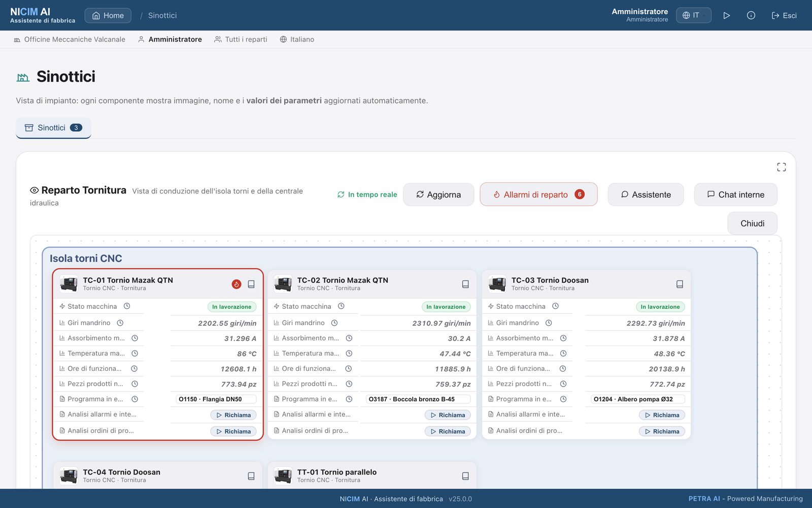The image size is (812, 508).
Task: Open the manual book icon for TC-03
Action: (x=680, y=284)
